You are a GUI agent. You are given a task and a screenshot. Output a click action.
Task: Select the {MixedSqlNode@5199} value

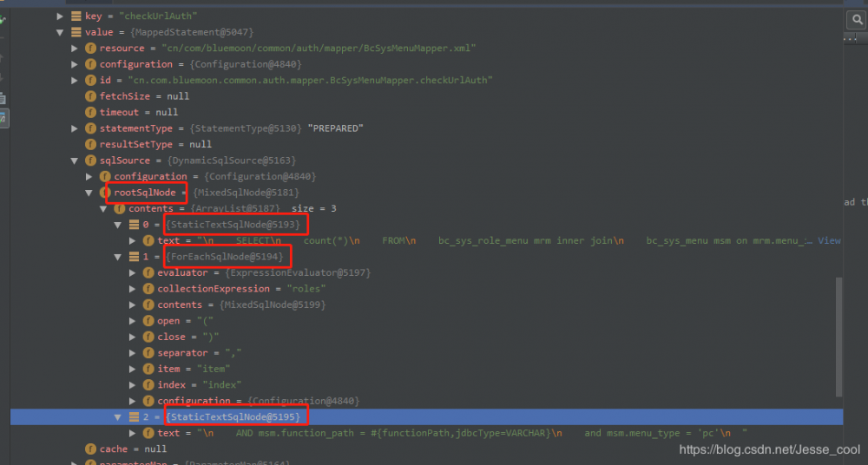273,305
